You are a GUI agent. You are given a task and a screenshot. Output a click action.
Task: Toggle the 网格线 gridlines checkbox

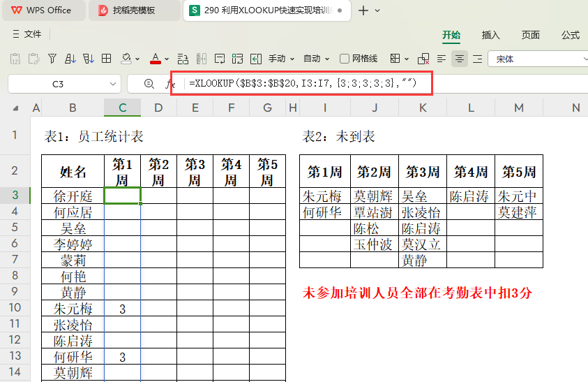[344, 59]
